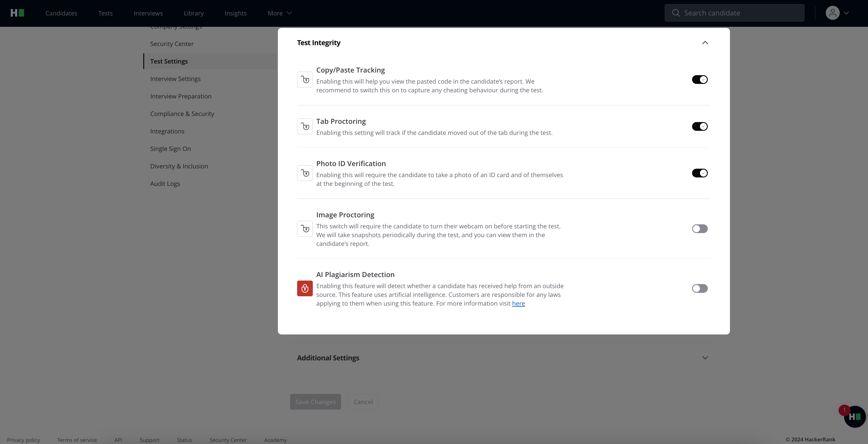Click the Search candidate field
This screenshot has height=444, width=868.
(735, 13)
